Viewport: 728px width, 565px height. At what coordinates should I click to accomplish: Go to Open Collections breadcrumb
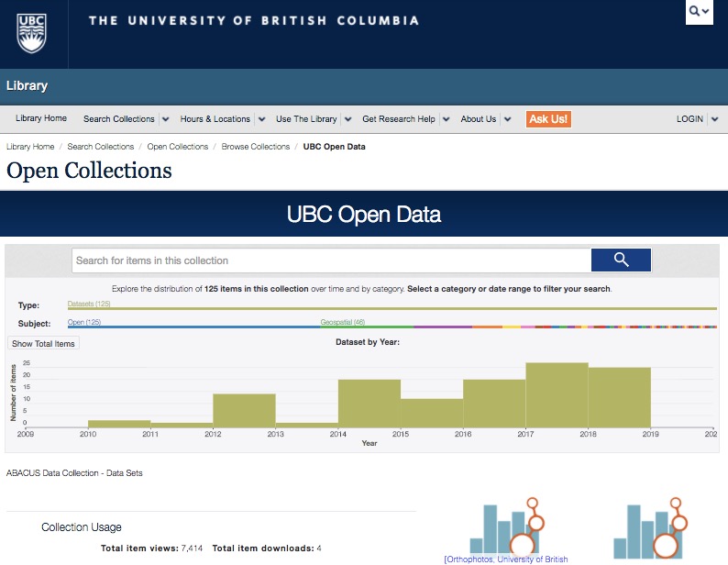[177, 147]
